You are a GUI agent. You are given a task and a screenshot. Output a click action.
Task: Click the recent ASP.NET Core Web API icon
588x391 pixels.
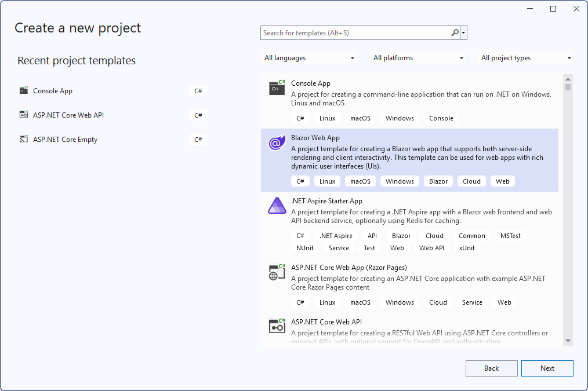(24, 115)
